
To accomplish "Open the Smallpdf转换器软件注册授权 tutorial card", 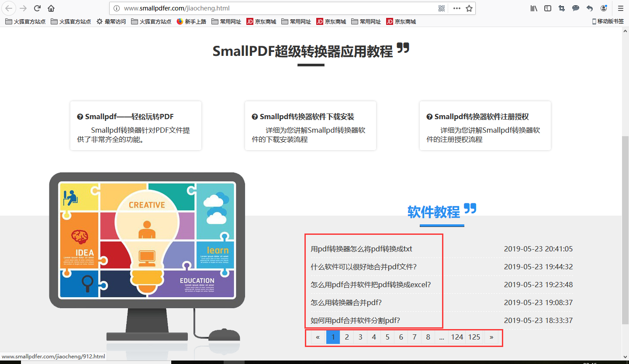I will (485, 126).
